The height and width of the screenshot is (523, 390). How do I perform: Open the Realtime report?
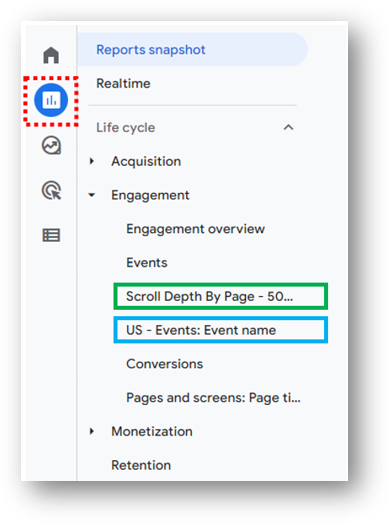tap(123, 83)
